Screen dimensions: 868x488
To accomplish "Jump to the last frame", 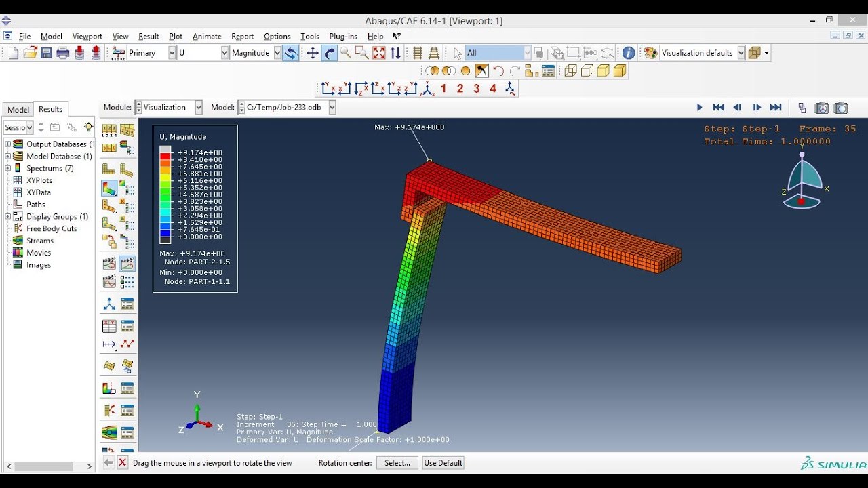I will click(x=776, y=108).
